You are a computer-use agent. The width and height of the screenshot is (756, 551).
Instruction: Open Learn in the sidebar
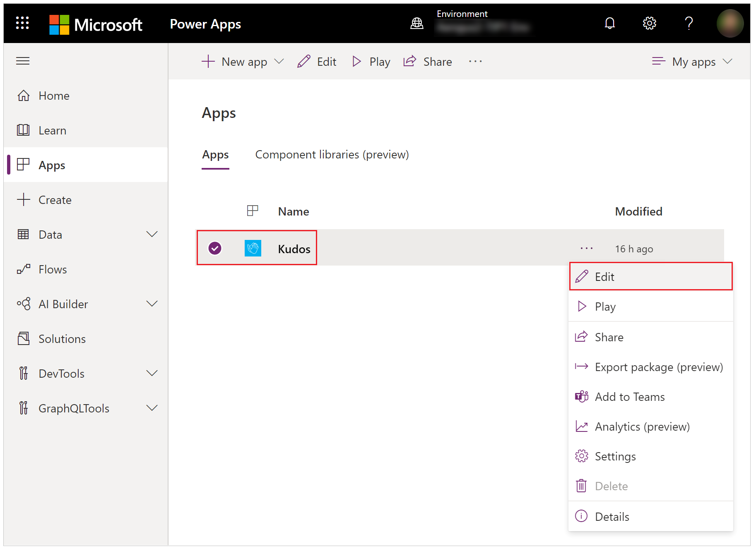pyautogui.click(x=86, y=130)
